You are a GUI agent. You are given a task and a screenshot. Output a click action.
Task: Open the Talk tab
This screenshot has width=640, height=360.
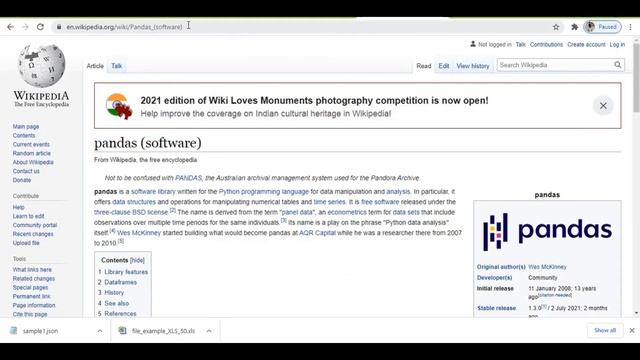(x=117, y=66)
